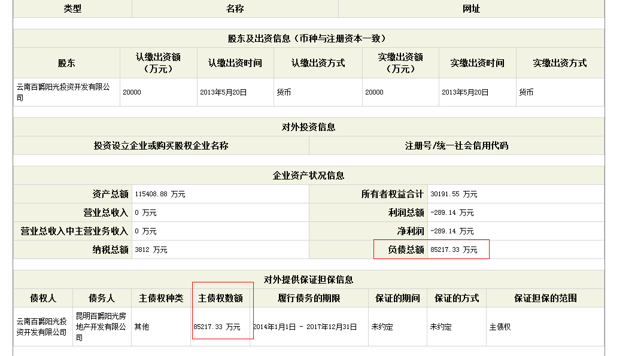The width and height of the screenshot is (644, 356).
Task: Select the 股东及出资信息 section title
Action: click(x=308, y=38)
